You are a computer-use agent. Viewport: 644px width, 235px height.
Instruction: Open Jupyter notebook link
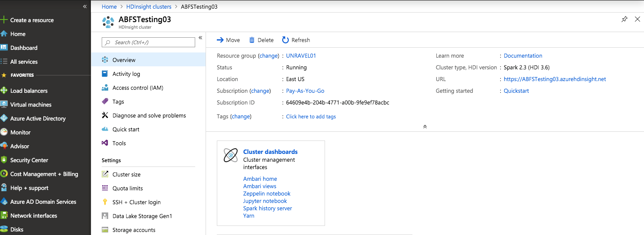pyautogui.click(x=265, y=201)
